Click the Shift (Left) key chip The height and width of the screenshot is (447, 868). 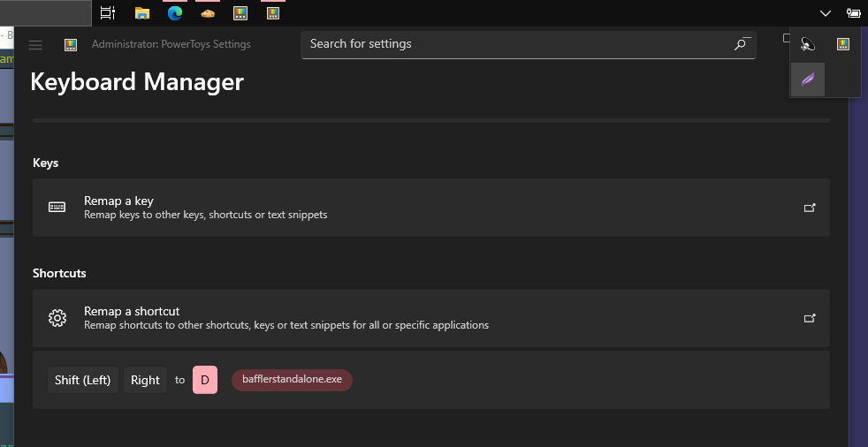[83, 380]
